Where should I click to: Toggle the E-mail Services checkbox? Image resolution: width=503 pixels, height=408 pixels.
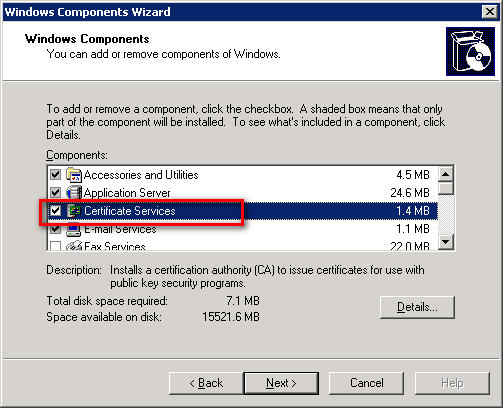(x=55, y=229)
